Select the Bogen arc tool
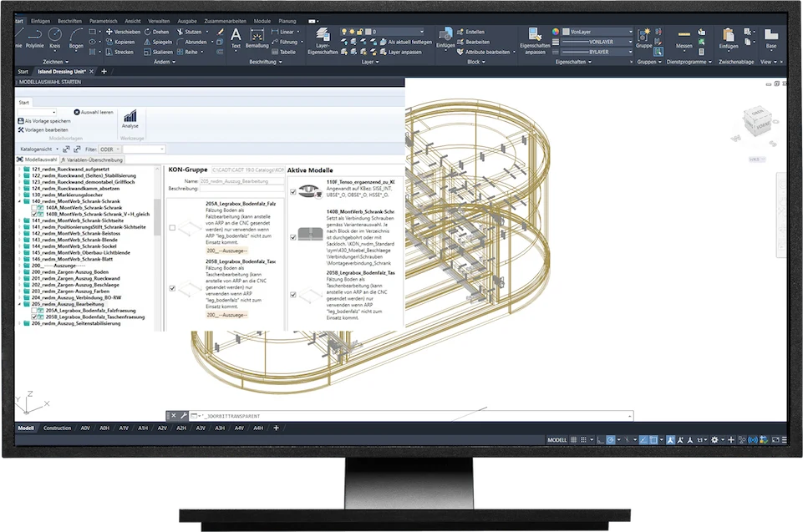 point(76,38)
